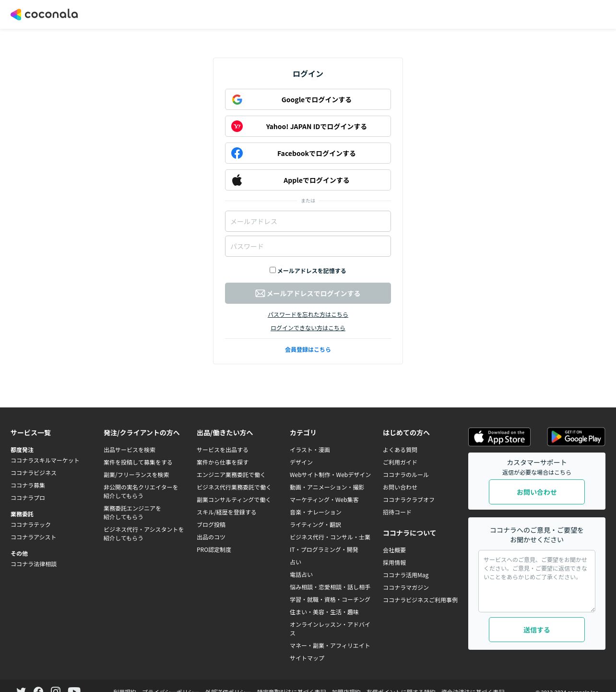This screenshot has height=692, width=616.
Task: Open 会員登録はこちら link
Action: click(x=308, y=350)
